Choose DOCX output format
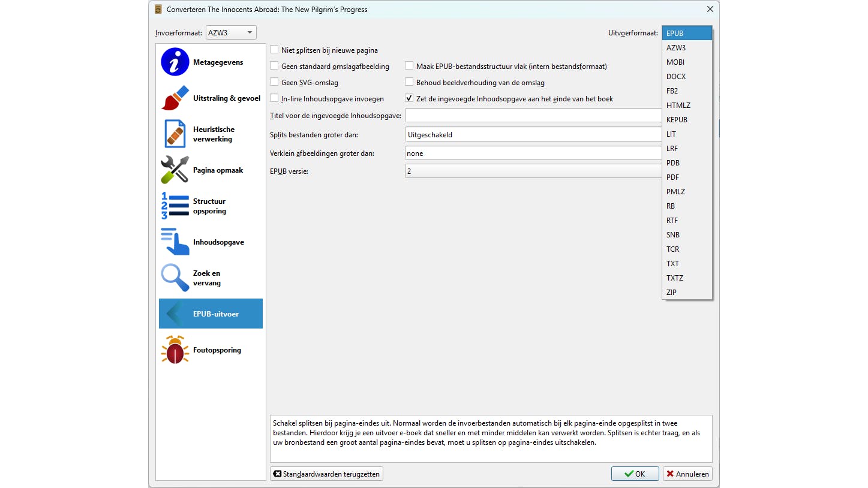 (687, 77)
